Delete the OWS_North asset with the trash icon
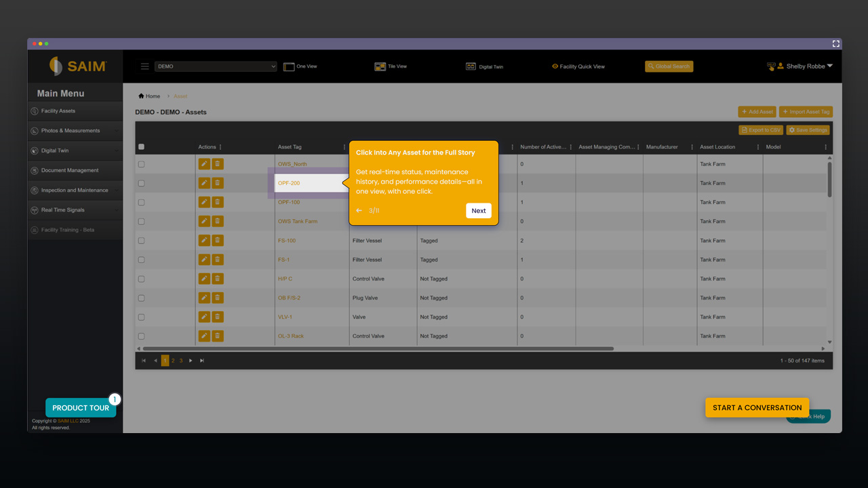 pyautogui.click(x=217, y=163)
